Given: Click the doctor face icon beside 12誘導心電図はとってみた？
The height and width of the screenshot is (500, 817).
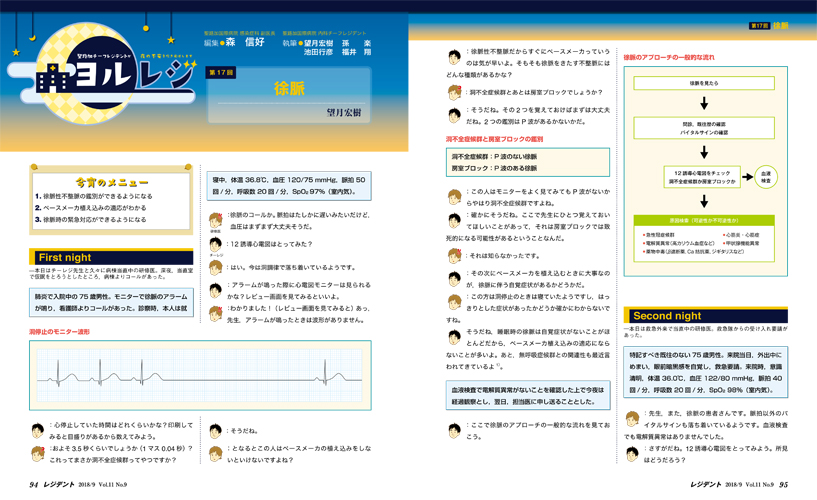Looking at the screenshot, I should (x=216, y=244).
